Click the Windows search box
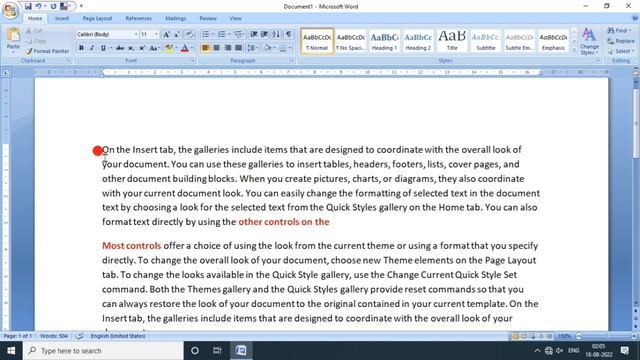The height and width of the screenshot is (360, 640). (x=103, y=351)
